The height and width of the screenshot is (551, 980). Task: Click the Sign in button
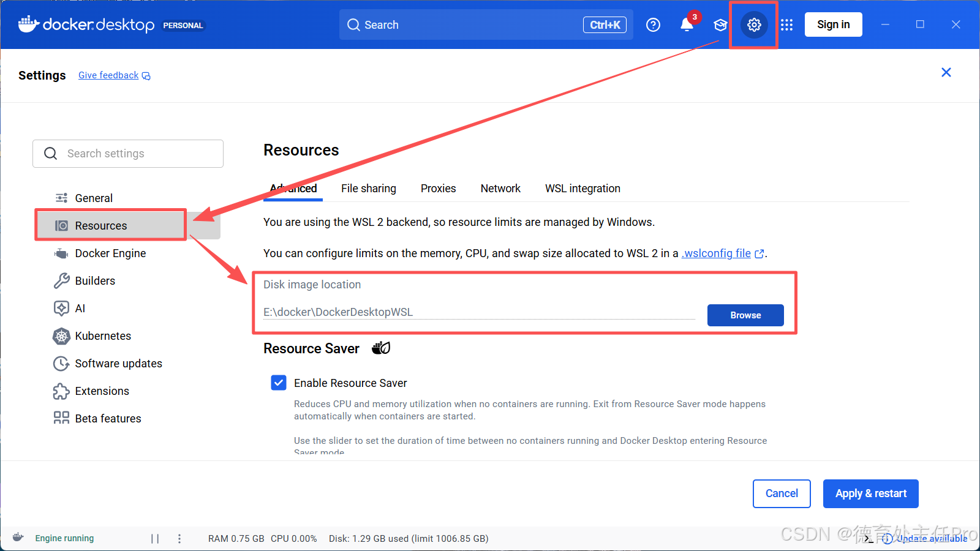pos(833,24)
